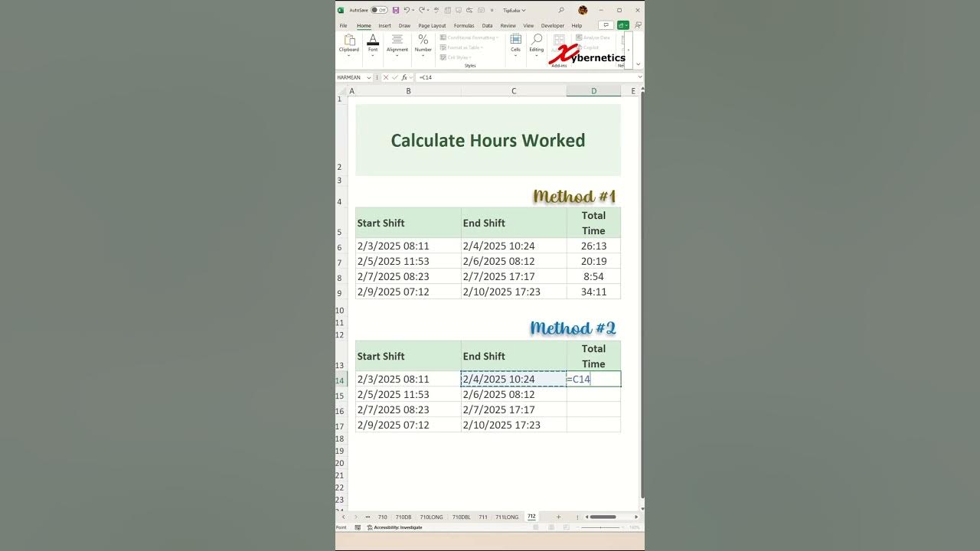Viewport: 980px width, 551px height.
Task: Open the Name Box dropdown arrow
Action: [x=369, y=77]
